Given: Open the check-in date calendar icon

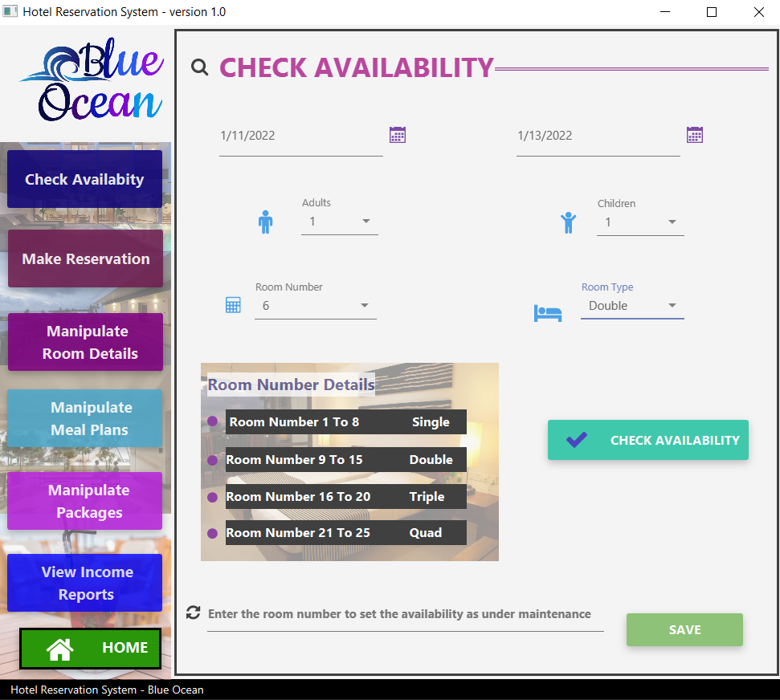Looking at the screenshot, I should coord(398,135).
